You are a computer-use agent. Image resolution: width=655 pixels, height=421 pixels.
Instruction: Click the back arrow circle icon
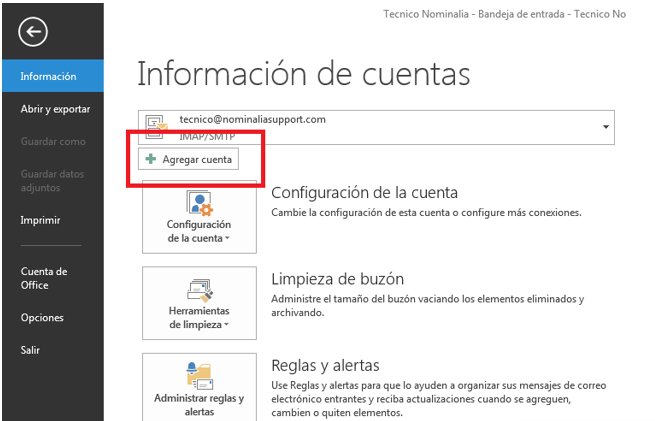click(33, 33)
